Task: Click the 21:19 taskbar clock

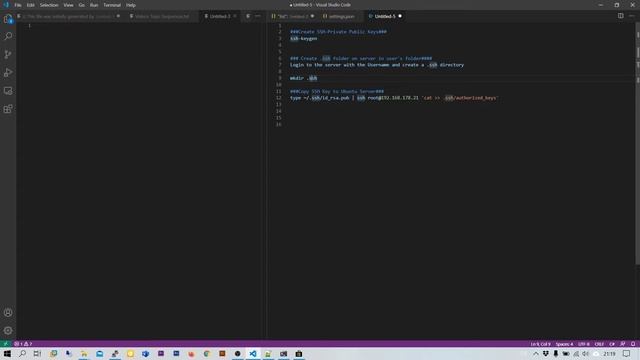Action: [609, 353]
